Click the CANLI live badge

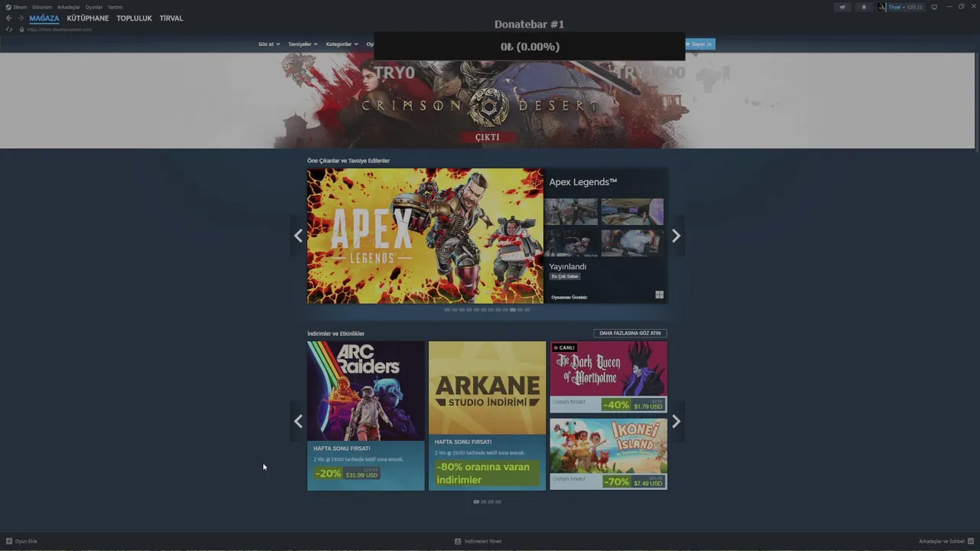[x=563, y=347]
